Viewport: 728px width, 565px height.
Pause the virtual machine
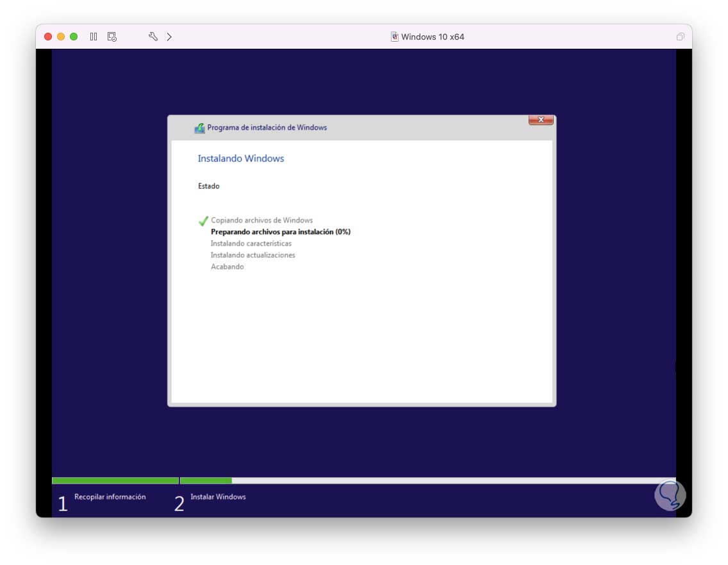pos(94,37)
